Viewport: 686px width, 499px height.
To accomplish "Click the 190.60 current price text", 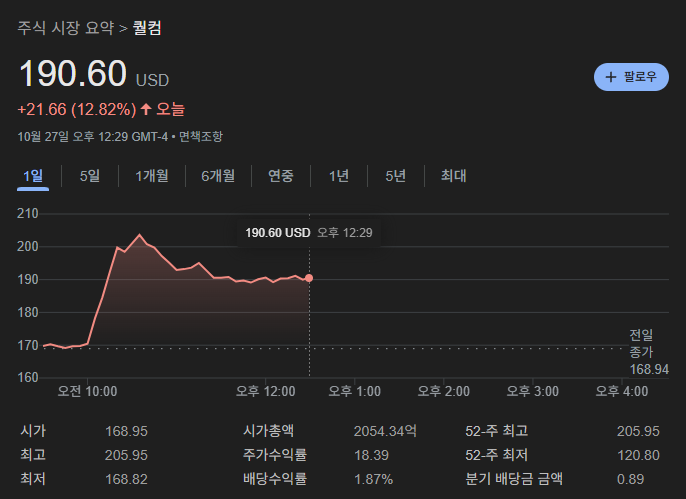I will (73, 73).
